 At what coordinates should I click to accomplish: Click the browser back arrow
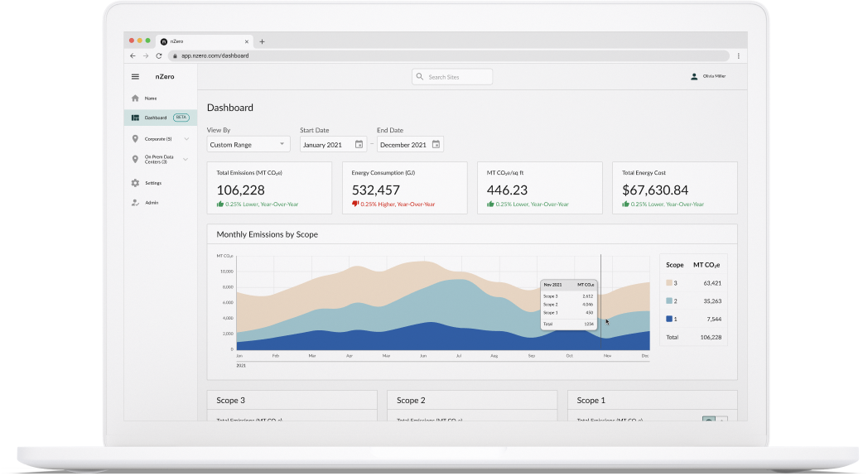pyautogui.click(x=133, y=55)
